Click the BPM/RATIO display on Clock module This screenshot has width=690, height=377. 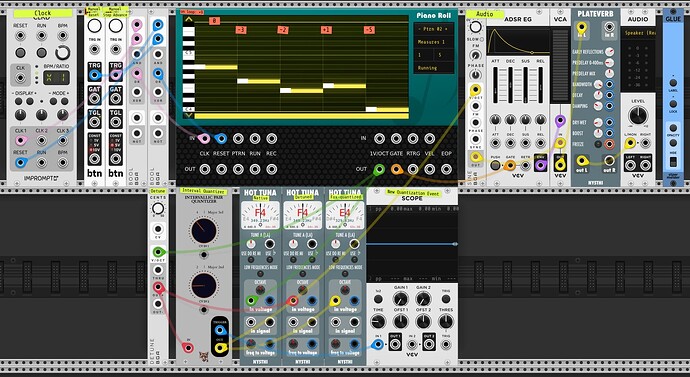point(56,78)
